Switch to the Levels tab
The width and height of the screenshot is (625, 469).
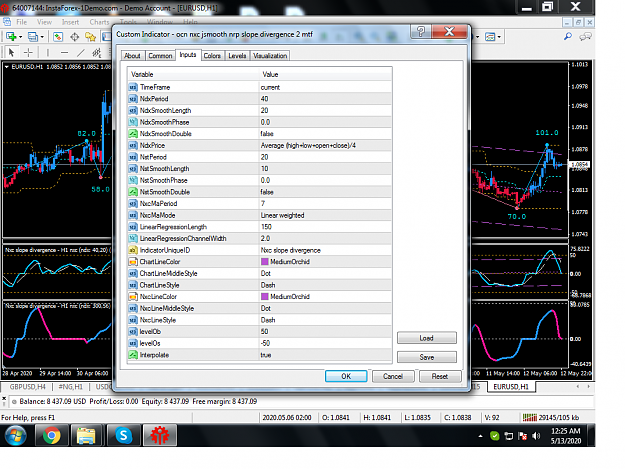[237, 56]
